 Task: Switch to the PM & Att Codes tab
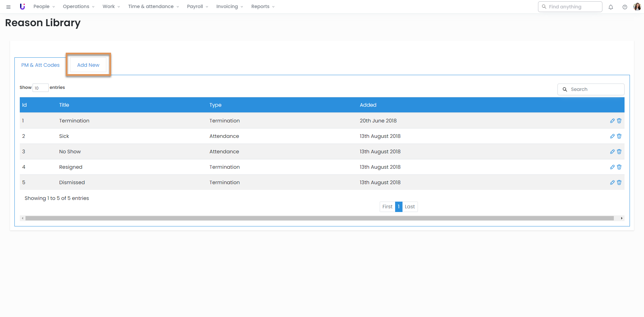pos(40,65)
